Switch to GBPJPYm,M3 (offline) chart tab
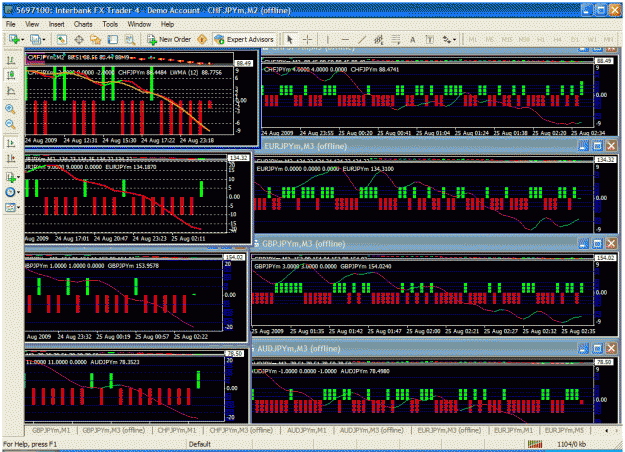Image resolution: width=625 pixels, height=452 pixels. (x=114, y=430)
